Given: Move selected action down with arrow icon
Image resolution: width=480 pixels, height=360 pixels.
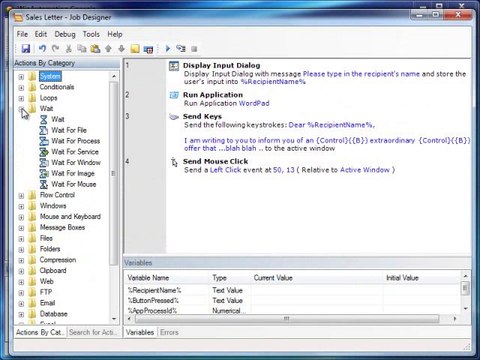Looking at the screenshot, I should tap(121, 49).
